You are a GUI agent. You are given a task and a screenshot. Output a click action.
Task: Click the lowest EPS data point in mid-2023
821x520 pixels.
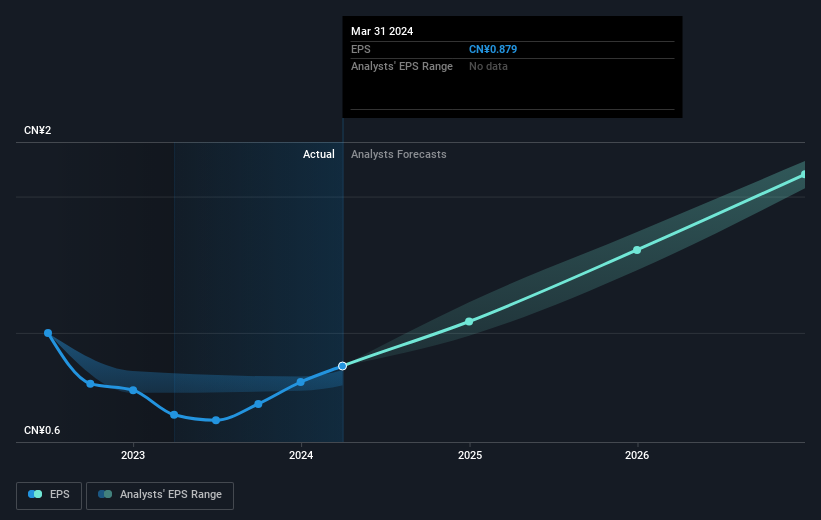[x=216, y=420]
